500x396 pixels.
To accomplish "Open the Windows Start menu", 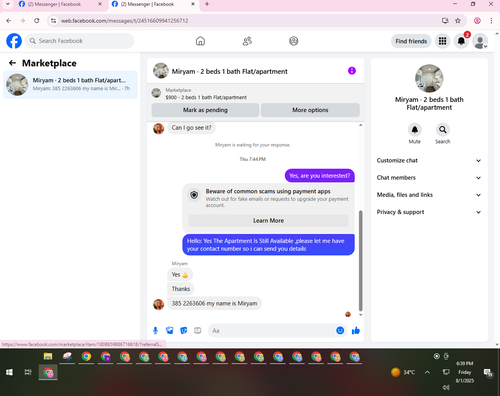I will [9, 372].
